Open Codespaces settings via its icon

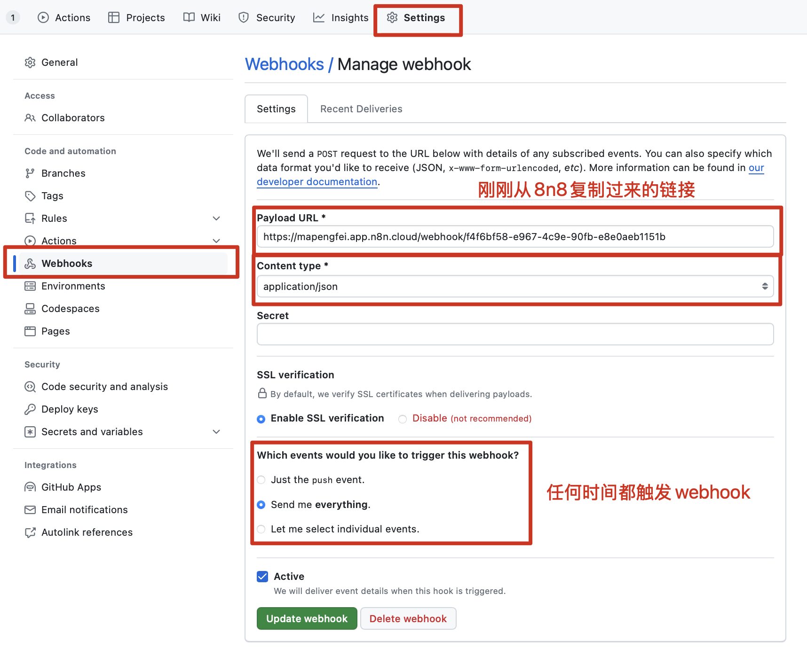click(x=30, y=308)
